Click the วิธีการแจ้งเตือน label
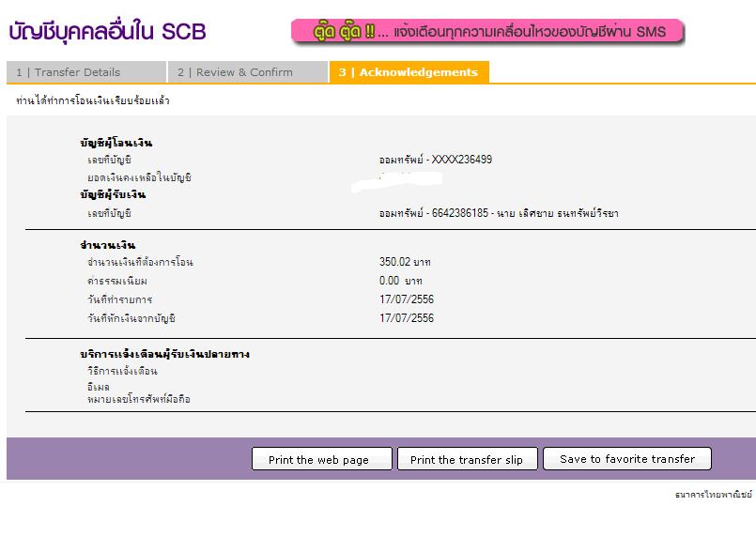756x552 pixels. coord(122,371)
